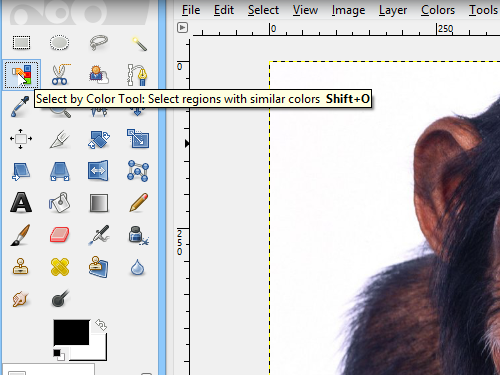Reset colors to black and white
The width and height of the screenshot is (500, 375).
[59, 355]
